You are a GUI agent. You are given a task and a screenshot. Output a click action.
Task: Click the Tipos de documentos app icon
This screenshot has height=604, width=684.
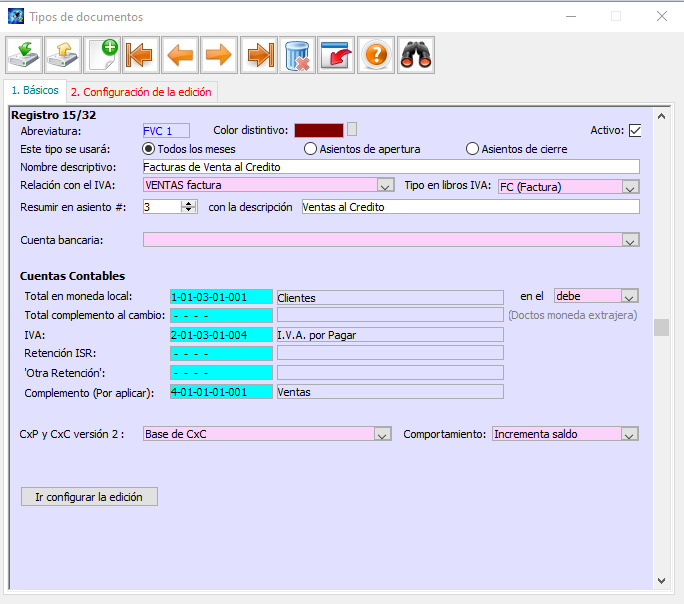point(16,17)
